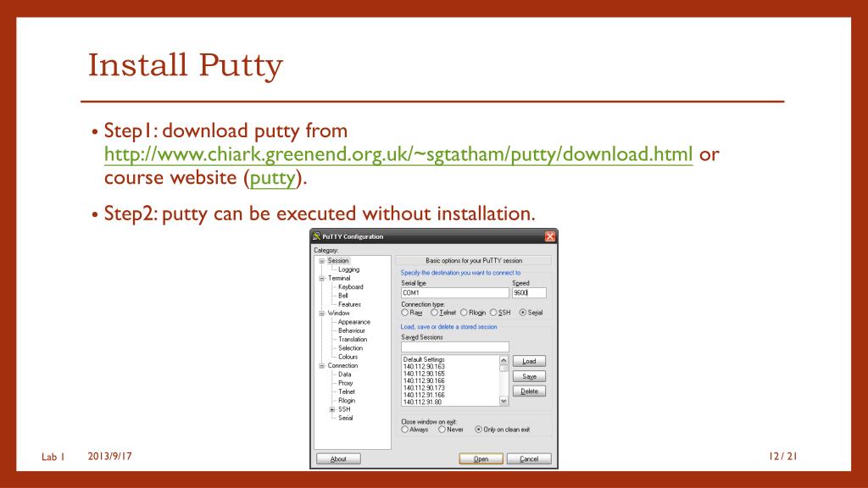Select Serial category in tree
Image resolution: width=868 pixels, height=488 pixels.
[346, 419]
